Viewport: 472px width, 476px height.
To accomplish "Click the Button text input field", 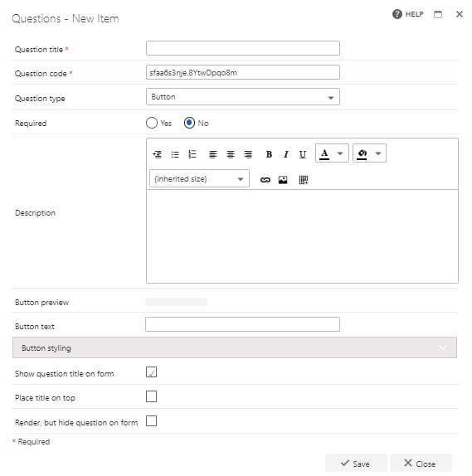I will tap(242, 324).
